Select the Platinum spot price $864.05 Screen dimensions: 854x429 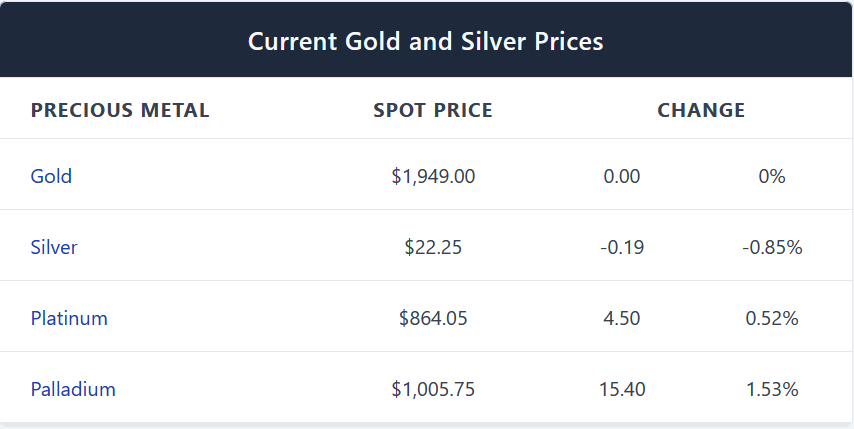pyautogui.click(x=433, y=318)
